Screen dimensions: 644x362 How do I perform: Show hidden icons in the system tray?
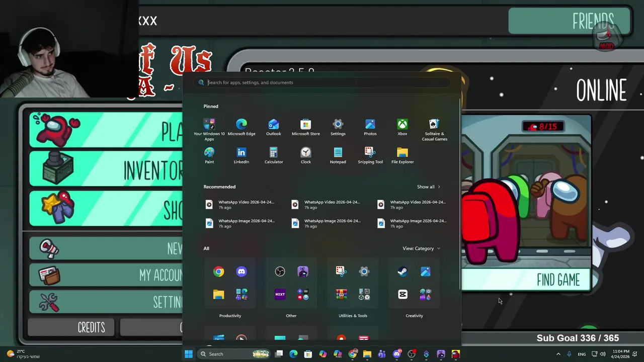pyautogui.click(x=558, y=354)
